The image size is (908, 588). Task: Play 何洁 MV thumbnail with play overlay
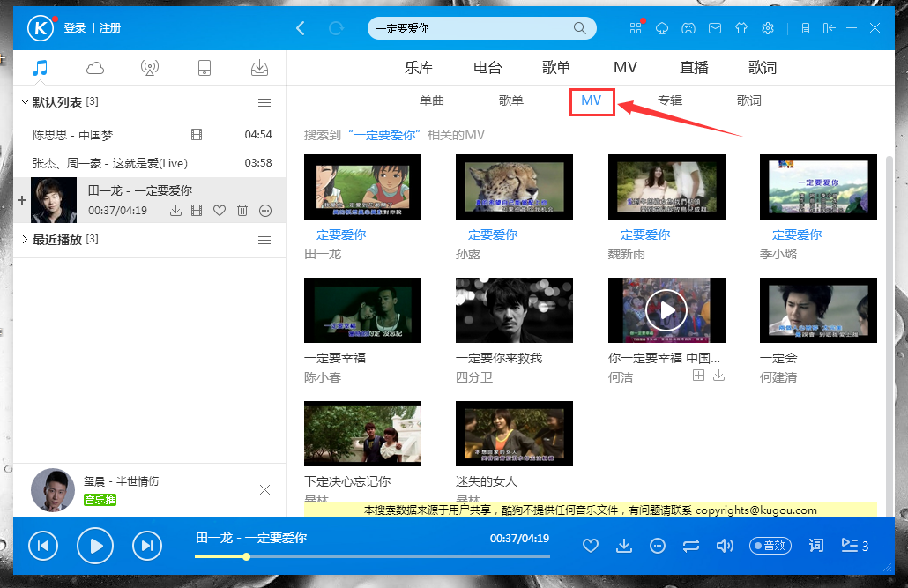pyautogui.click(x=666, y=310)
